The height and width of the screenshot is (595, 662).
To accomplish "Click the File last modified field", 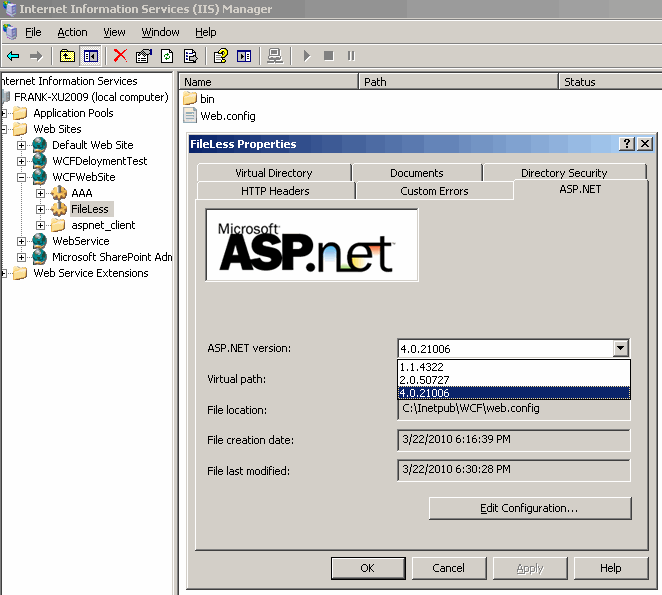I will (x=514, y=470).
